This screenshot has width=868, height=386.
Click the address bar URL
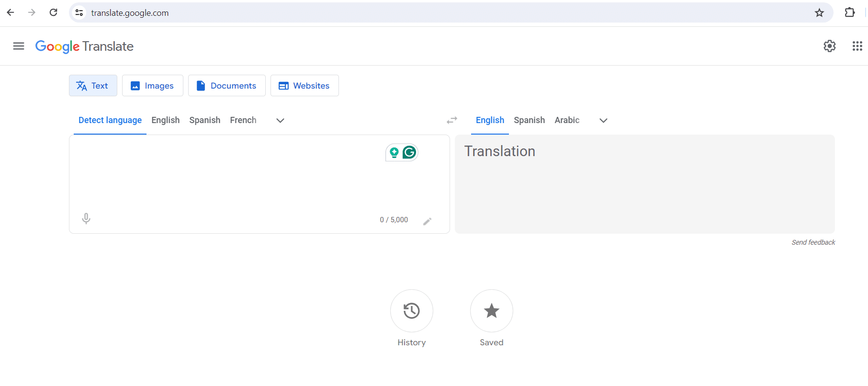[x=130, y=13]
